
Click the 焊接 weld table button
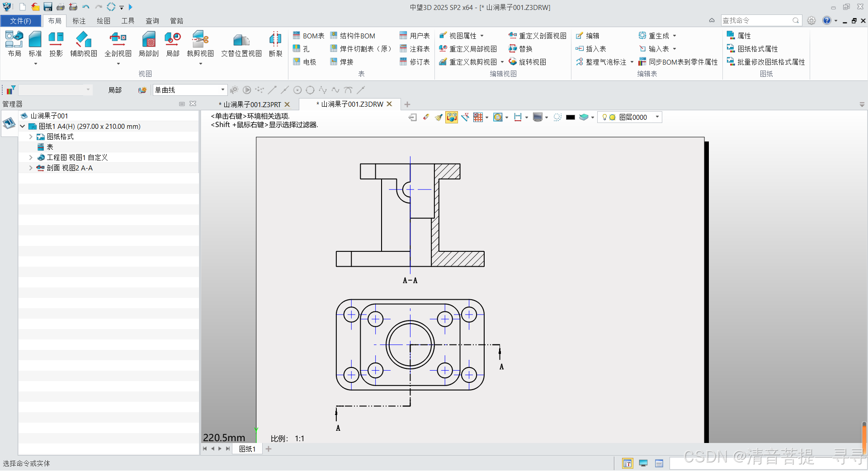click(342, 62)
